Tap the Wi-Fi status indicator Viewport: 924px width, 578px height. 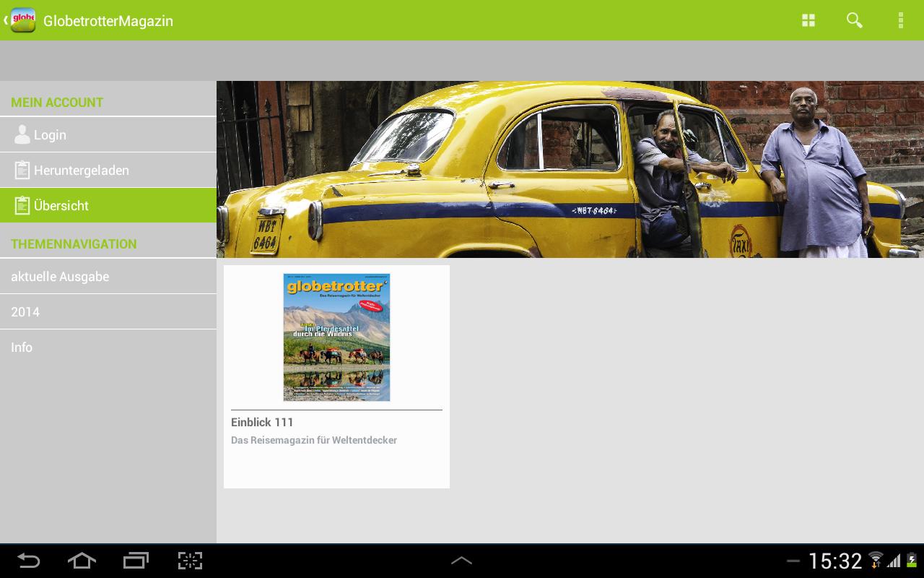point(876,561)
